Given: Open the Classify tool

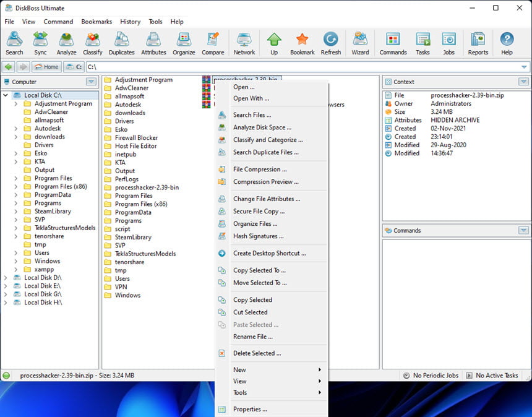Looking at the screenshot, I should pyautogui.click(x=92, y=43).
